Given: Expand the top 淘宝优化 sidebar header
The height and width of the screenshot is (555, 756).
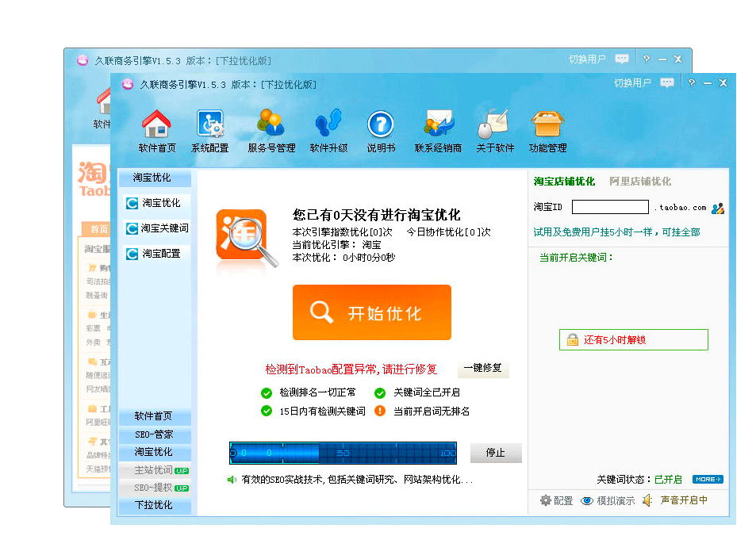Looking at the screenshot, I should [155, 178].
